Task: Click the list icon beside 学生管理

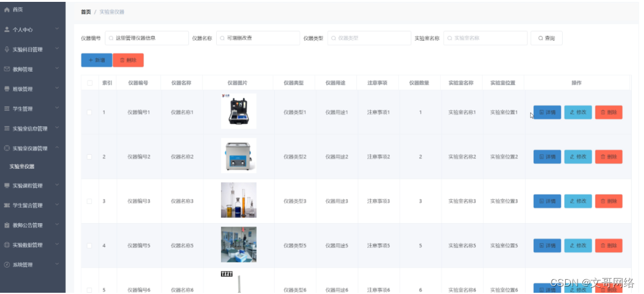Action: (7, 108)
